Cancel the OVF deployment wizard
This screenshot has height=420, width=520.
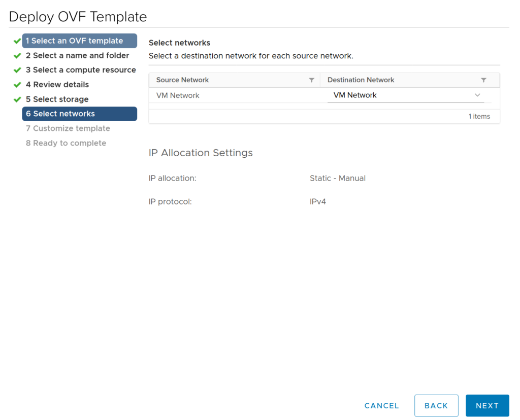click(x=381, y=406)
